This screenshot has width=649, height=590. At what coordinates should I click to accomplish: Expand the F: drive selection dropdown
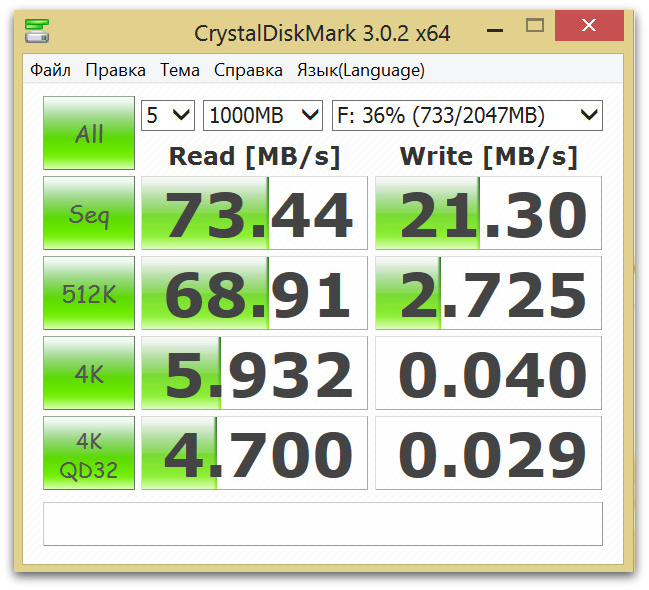click(x=467, y=115)
